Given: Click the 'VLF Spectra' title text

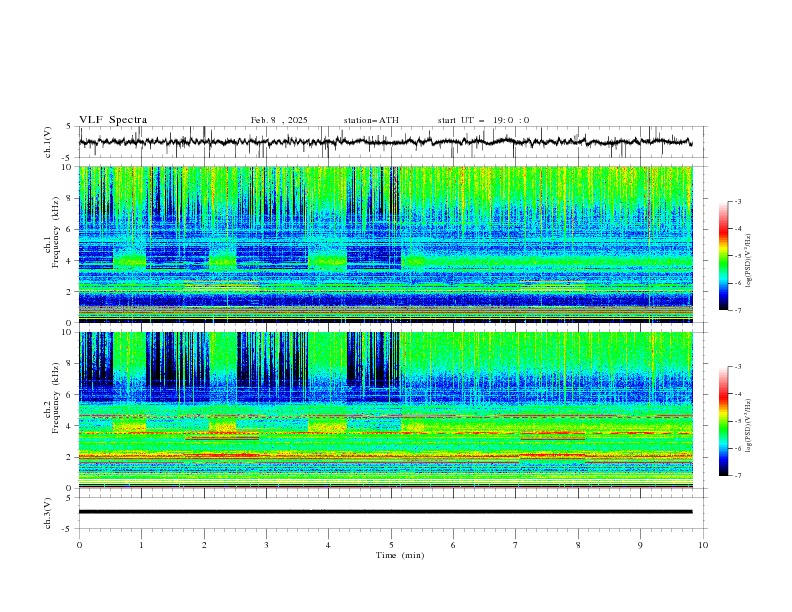Looking at the screenshot, I should pos(113,120).
